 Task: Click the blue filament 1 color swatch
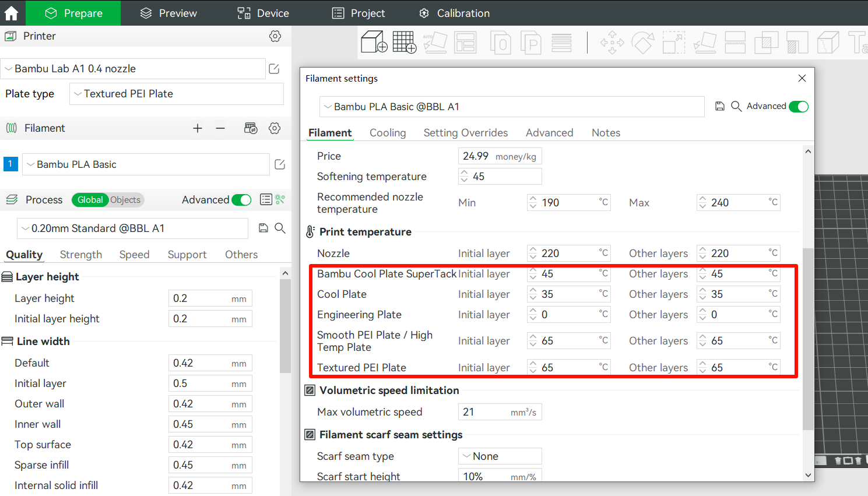tap(10, 164)
